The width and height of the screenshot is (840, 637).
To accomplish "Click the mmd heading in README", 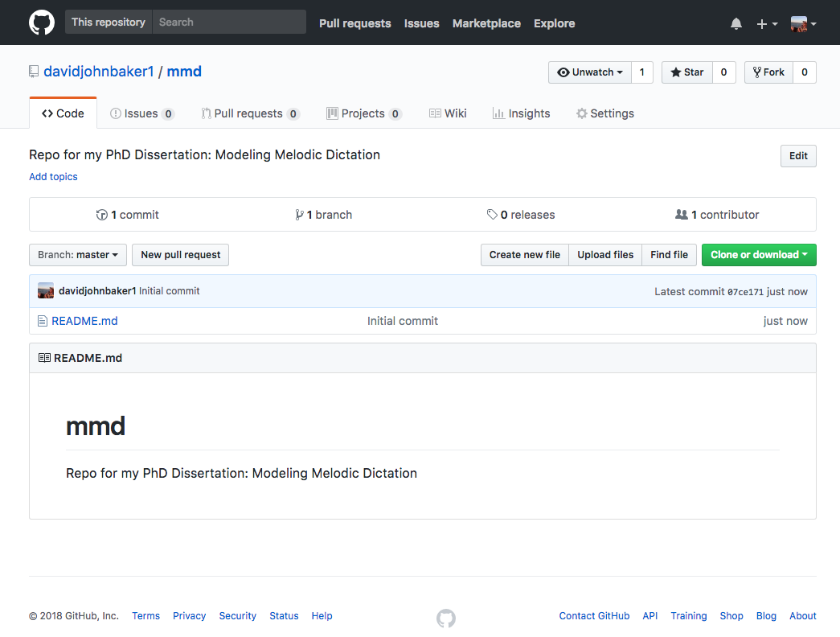I will coord(96,426).
